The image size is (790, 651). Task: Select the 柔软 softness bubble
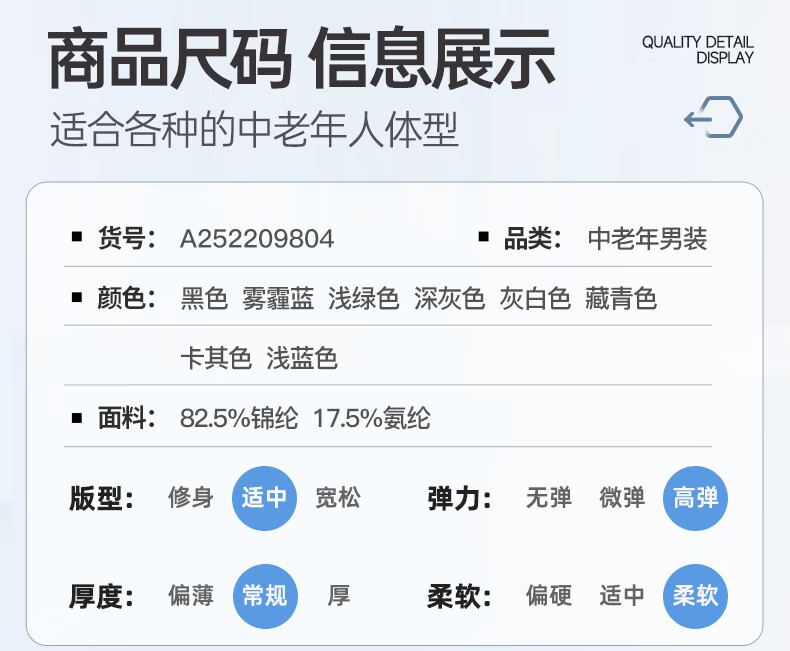(695, 596)
